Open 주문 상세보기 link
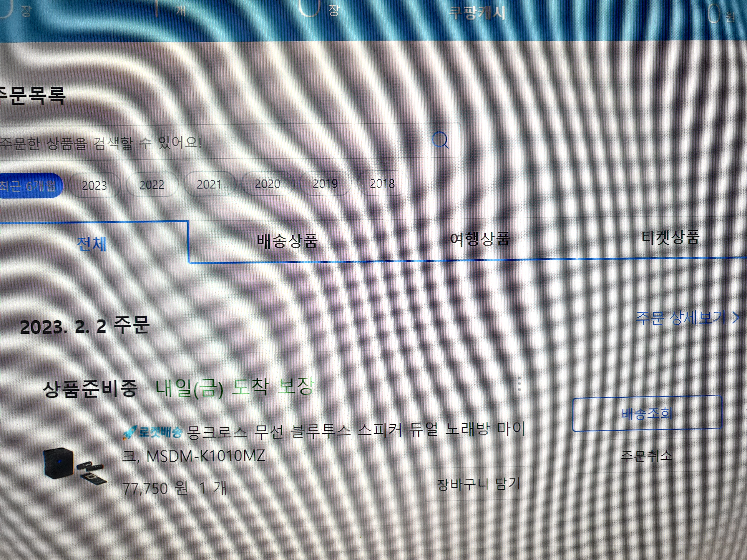This screenshot has width=747, height=560. point(688,318)
